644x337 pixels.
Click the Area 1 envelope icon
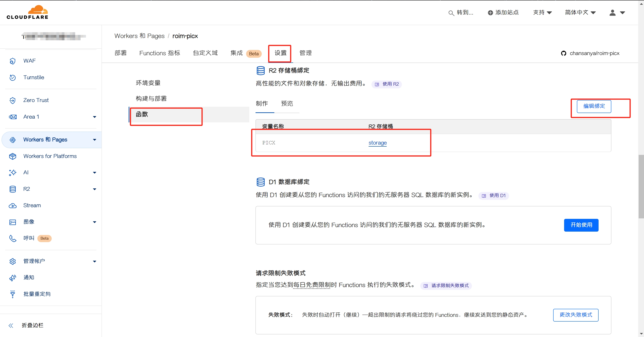[13, 117]
